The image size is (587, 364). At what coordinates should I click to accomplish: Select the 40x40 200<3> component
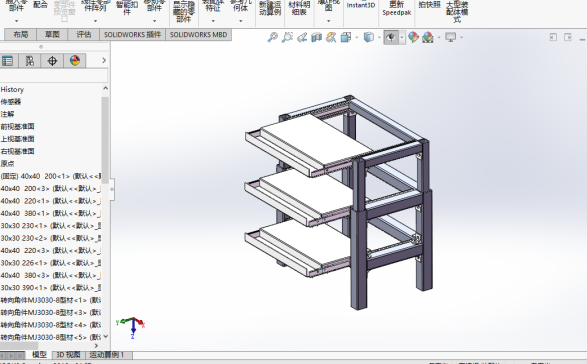click(x=51, y=188)
